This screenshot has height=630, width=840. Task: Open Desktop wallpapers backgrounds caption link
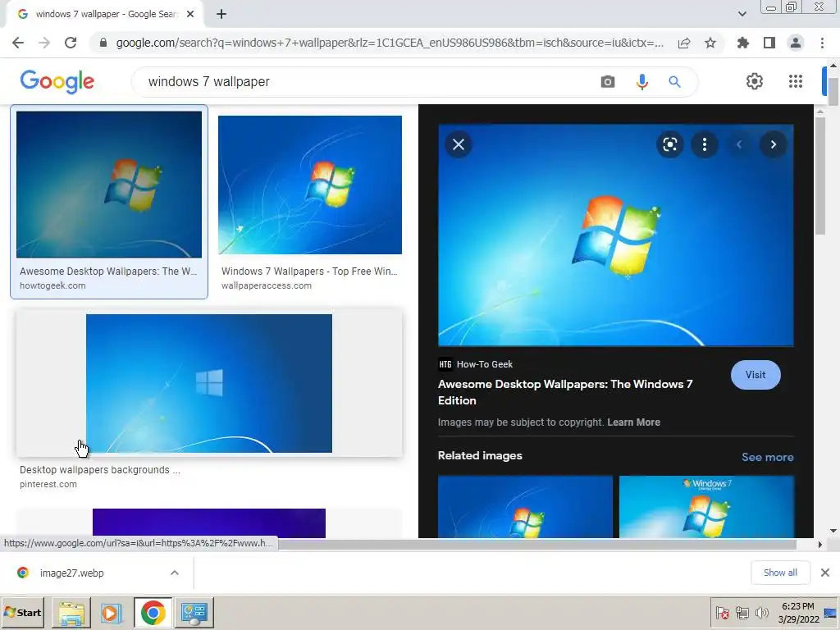pos(99,470)
